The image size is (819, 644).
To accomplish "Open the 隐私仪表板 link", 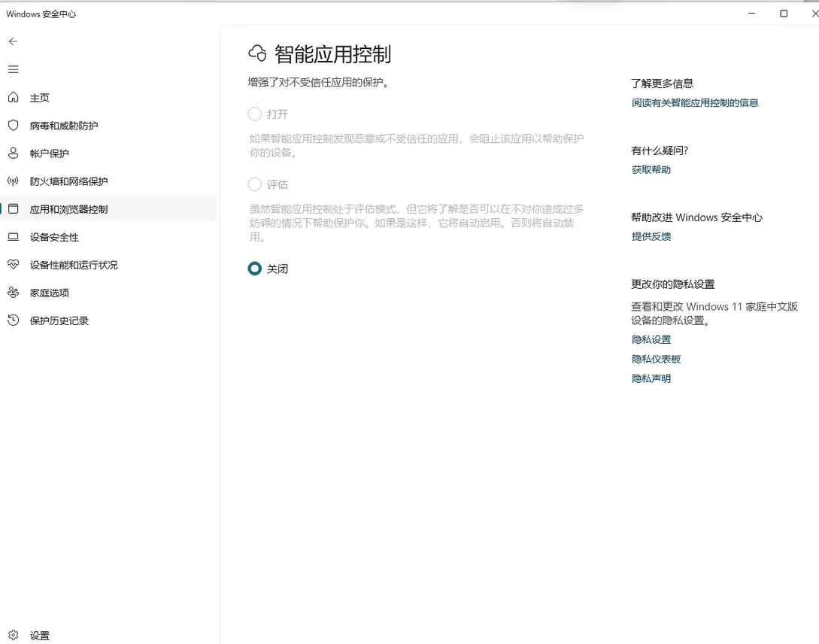I will coord(657,360).
